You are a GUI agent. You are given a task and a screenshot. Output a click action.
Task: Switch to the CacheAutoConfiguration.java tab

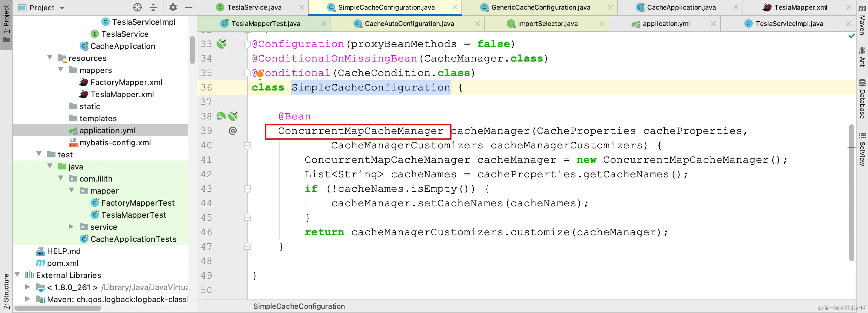click(x=409, y=24)
